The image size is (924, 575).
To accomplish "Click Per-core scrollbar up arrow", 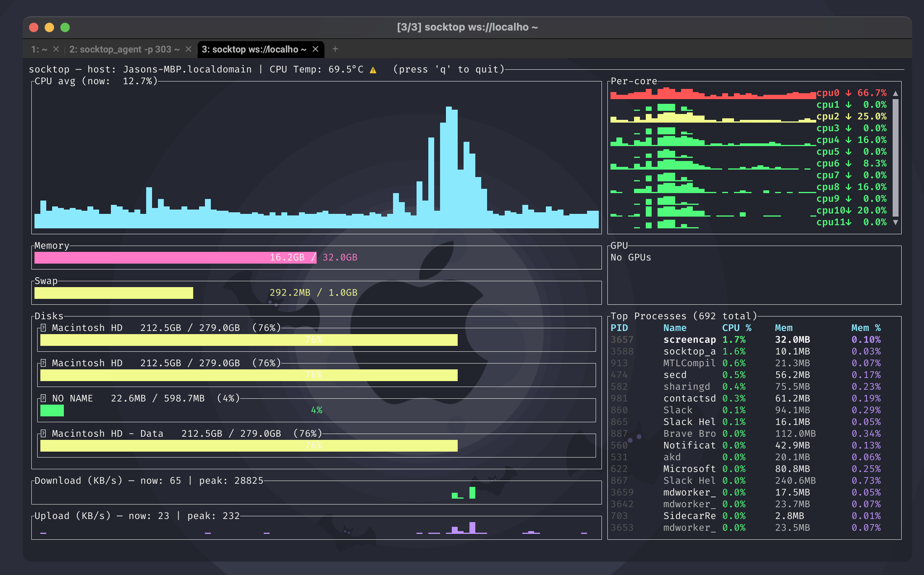I will 895,94.
